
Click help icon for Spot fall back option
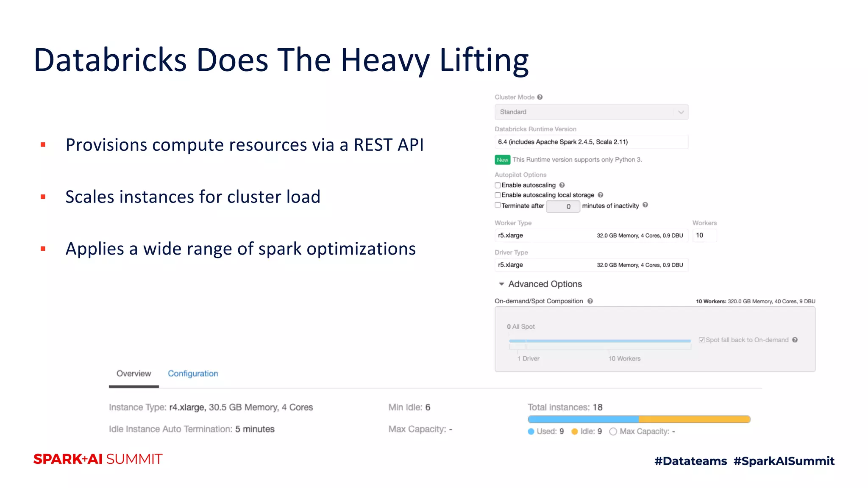(x=795, y=340)
